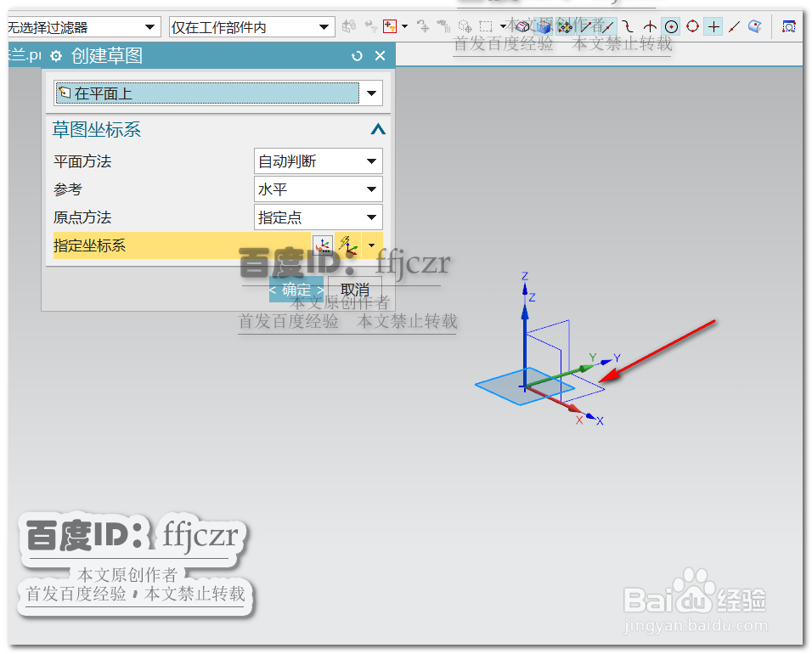This screenshot has height=654, width=812.
Task: Click the inferred CSYS lightning icon
Action: point(348,245)
